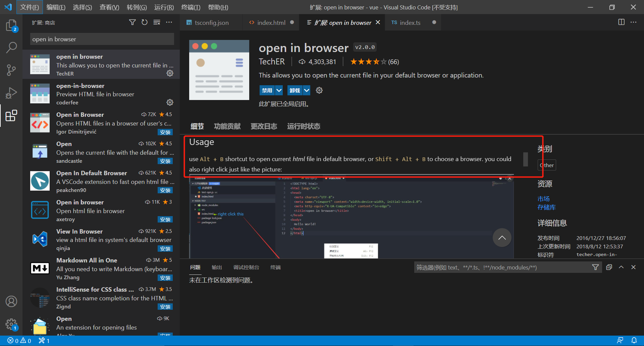Click errors and warnings count in status bar

[19, 341]
